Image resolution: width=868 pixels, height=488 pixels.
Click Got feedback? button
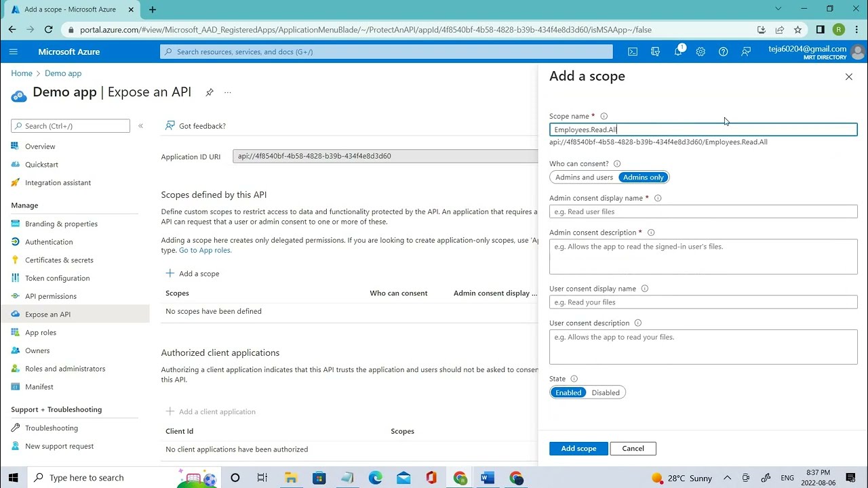coord(195,126)
